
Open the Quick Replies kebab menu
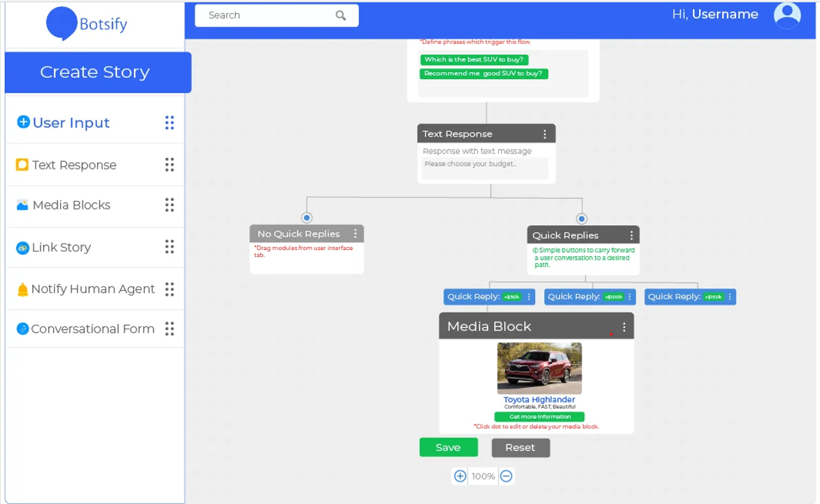[630, 234]
